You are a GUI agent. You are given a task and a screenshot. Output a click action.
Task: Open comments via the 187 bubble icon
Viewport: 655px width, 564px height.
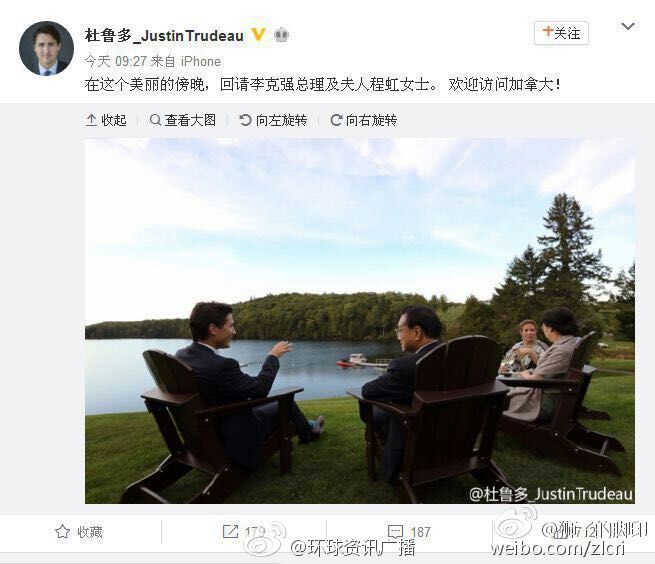395,532
